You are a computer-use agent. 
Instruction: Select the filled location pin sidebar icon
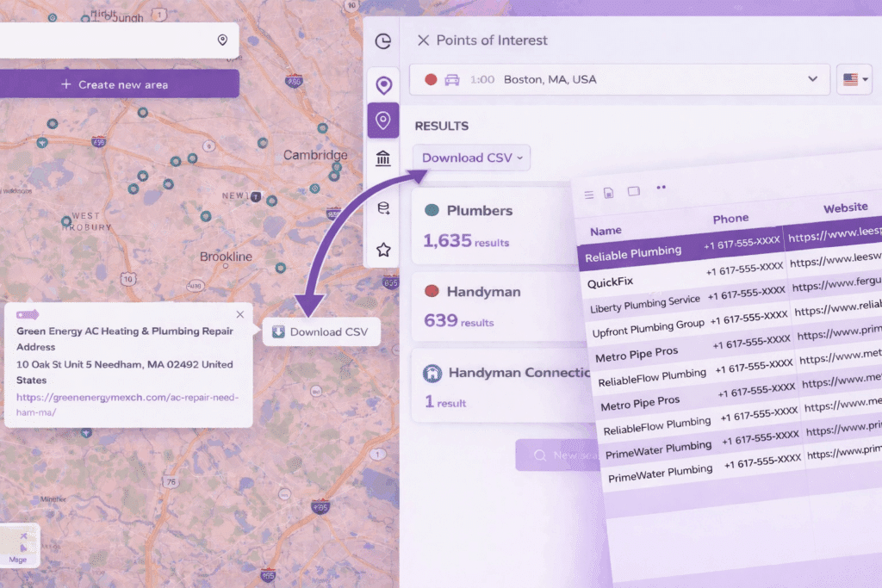point(383,84)
